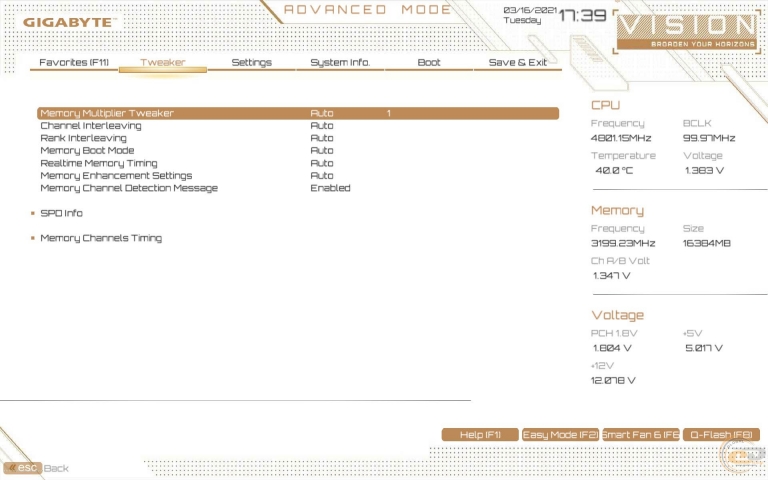The width and height of the screenshot is (768, 480).
Task: Click +12V reading 12.078 V
Action: 613,381
